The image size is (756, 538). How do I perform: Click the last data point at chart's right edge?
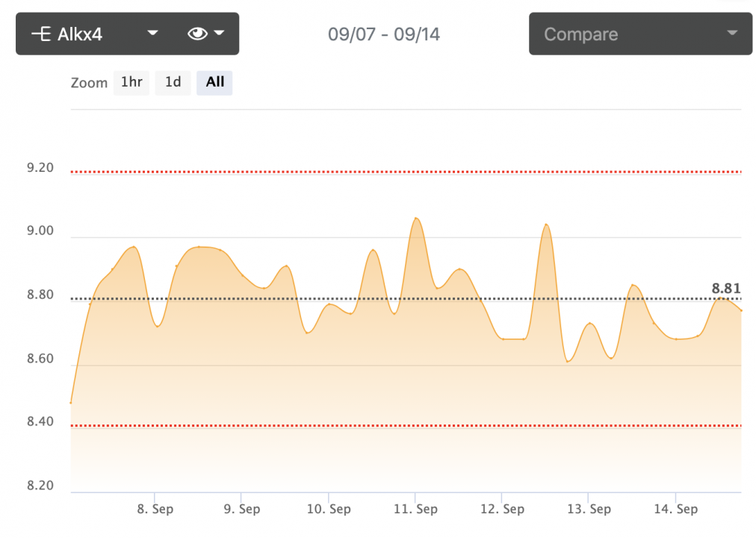pos(740,311)
